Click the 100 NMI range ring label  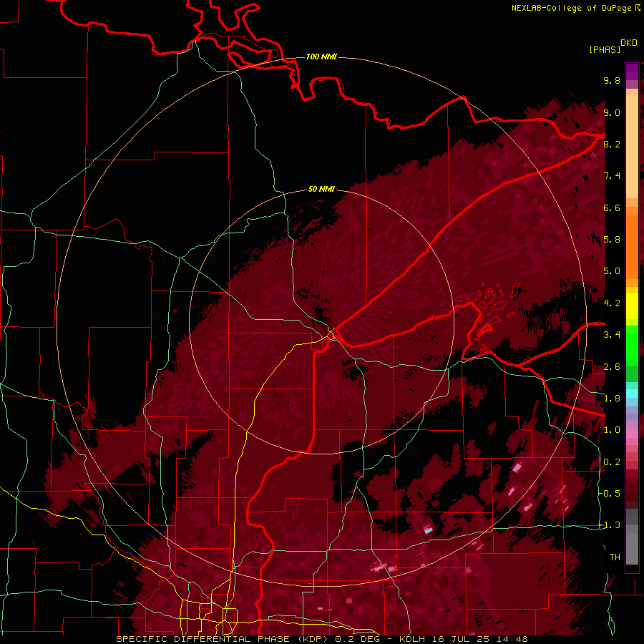tap(321, 57)
